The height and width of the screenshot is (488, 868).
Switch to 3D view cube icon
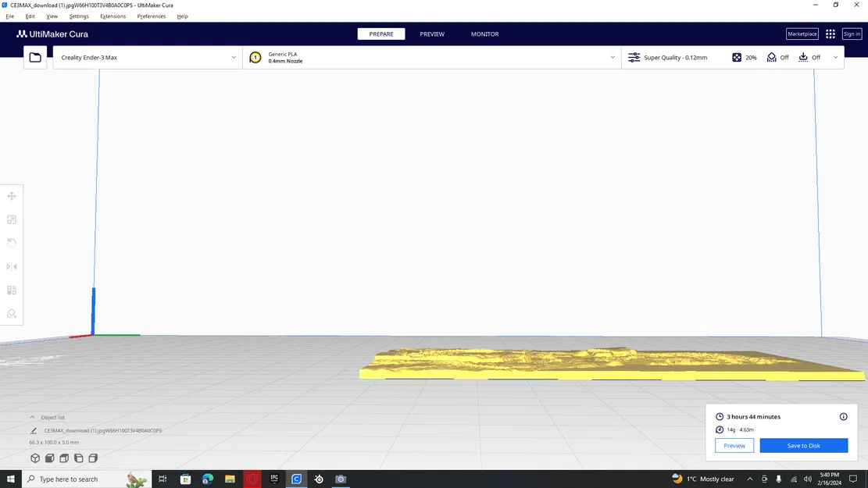[35, 458]
